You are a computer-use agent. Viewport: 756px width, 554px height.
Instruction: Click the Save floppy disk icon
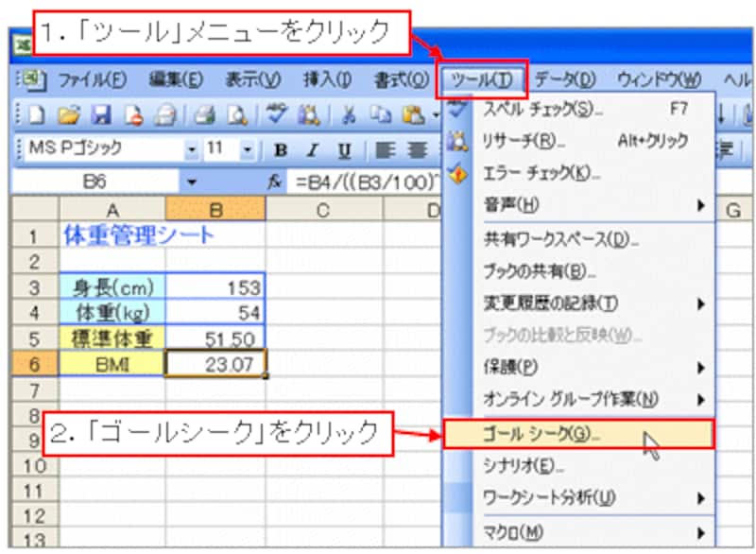click(101, 115)
